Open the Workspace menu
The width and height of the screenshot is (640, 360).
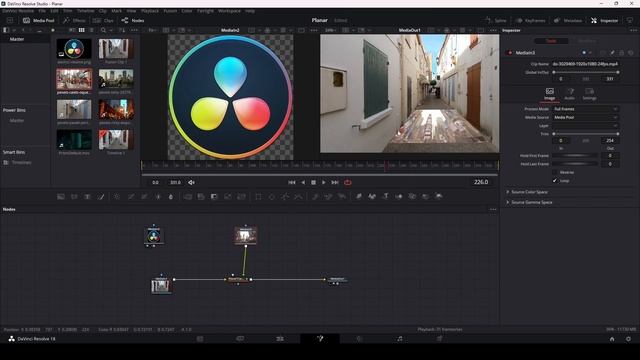229,11
